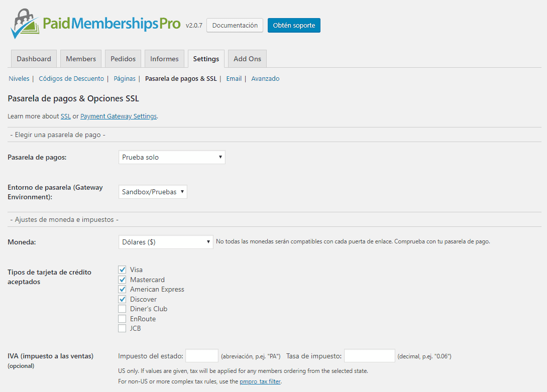Select the Informes tab
Screen dimensions: 547x392
[x=164, y=59]
